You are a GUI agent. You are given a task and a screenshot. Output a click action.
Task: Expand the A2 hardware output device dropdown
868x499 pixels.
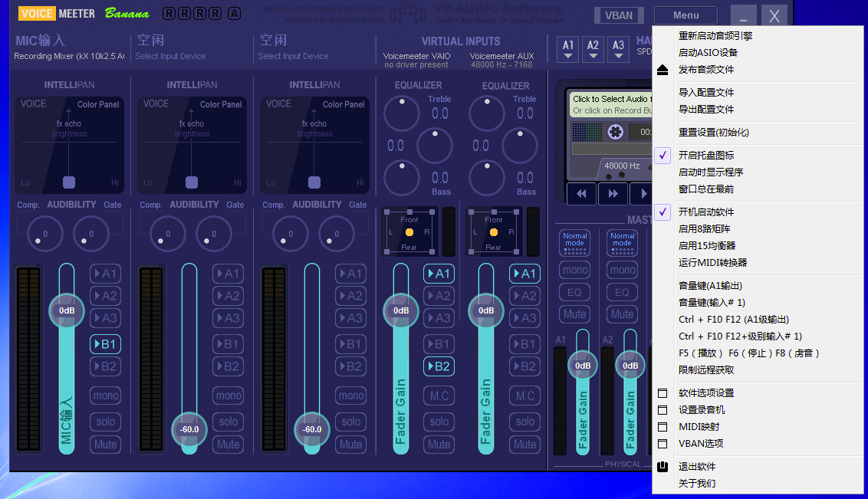[x=593, y=49]
